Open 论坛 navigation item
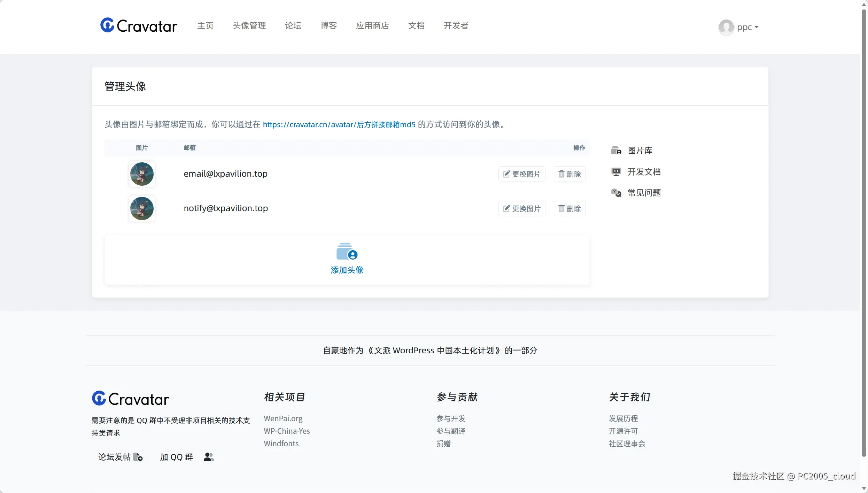The width and height of the screenshot is (868, 493). point(293,25)
